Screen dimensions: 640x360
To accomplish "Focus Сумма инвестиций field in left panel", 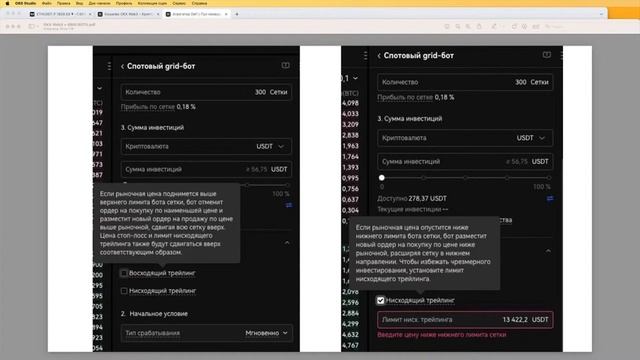I will click(206, 169).
